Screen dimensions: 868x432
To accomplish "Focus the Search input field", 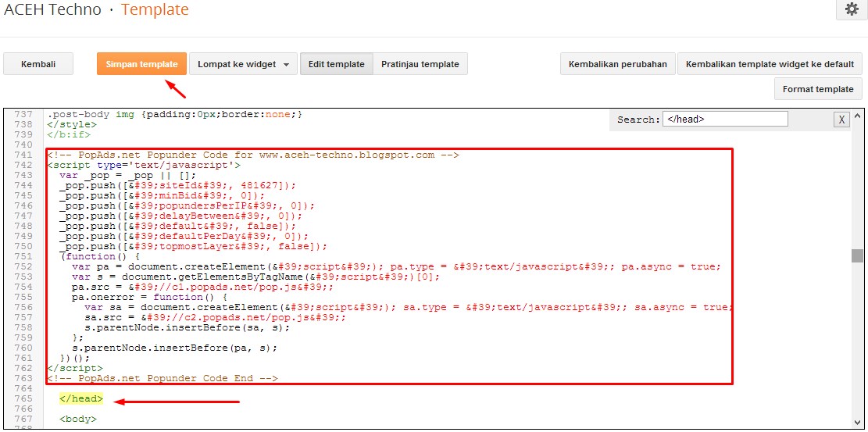I will [x=725, y=119].
